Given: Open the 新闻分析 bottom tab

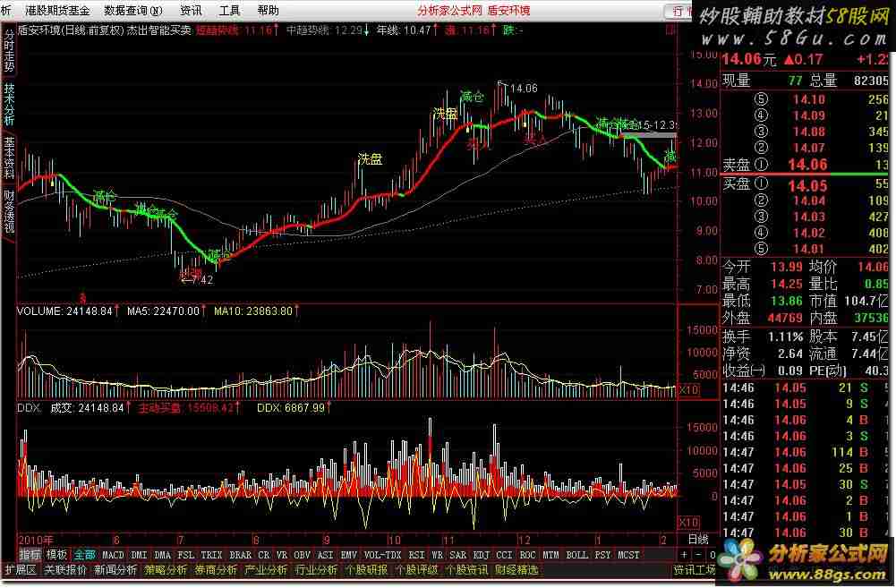Looking at the screenshot, I should 115,570.
